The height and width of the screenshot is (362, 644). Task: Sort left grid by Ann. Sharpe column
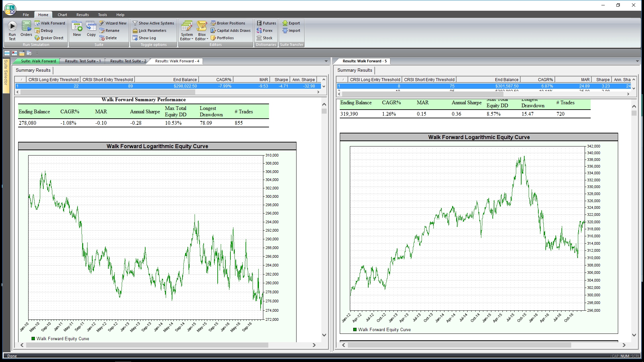[x=303, y=80]
